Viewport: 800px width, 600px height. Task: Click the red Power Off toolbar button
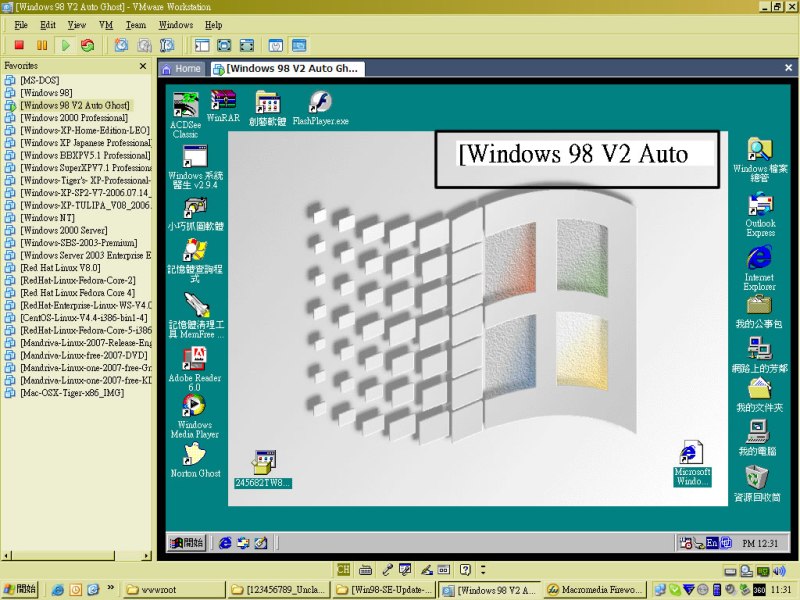pos(19,45)
